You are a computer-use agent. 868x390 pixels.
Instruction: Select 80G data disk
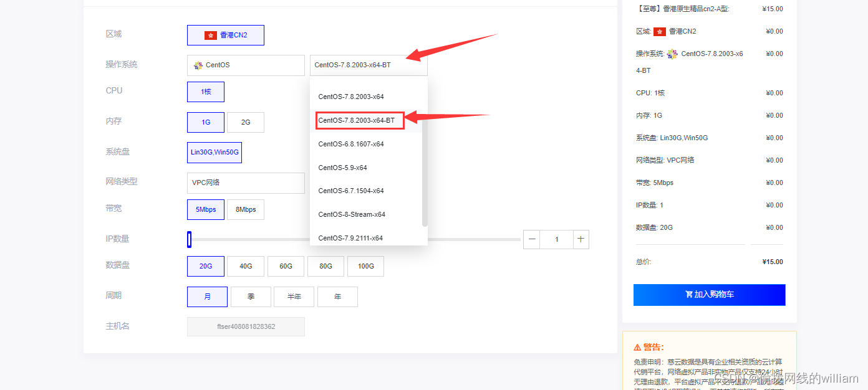pos(325,266)
